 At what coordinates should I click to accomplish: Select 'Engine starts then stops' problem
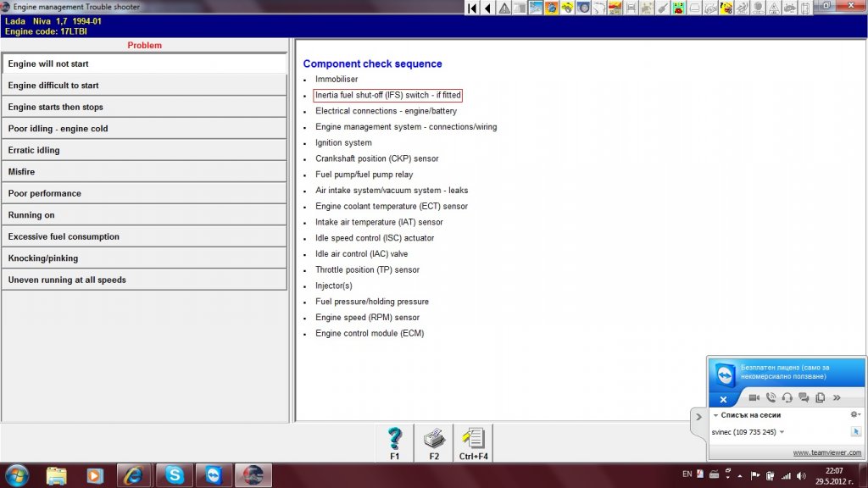pos(144,107)
